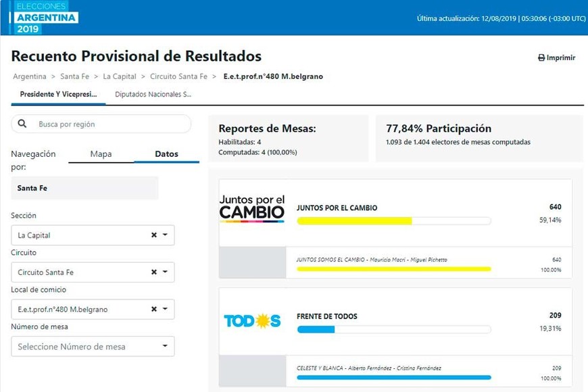Focus the Busca por región search field
Image resolution: width=588 pixels, height=392 pixels.
pyautogui.click(x=108, y=124)
